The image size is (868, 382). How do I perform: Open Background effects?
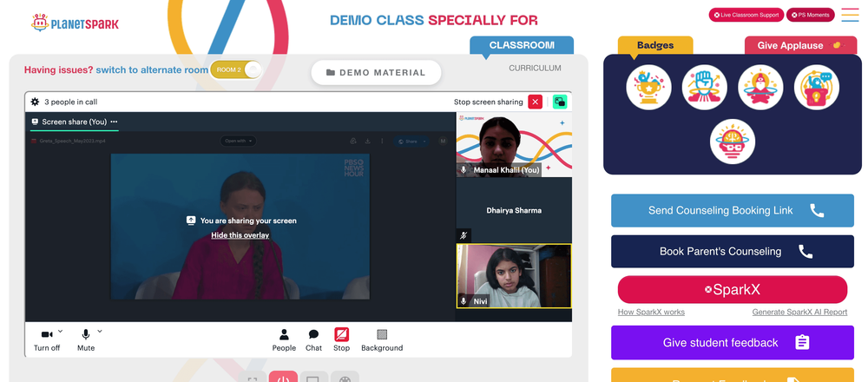382,340
